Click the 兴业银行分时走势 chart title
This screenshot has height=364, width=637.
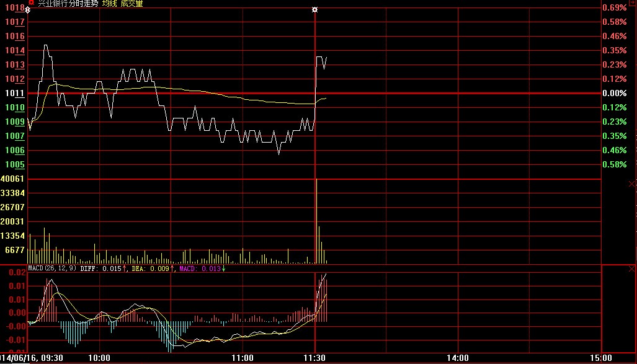pos(68,4)
